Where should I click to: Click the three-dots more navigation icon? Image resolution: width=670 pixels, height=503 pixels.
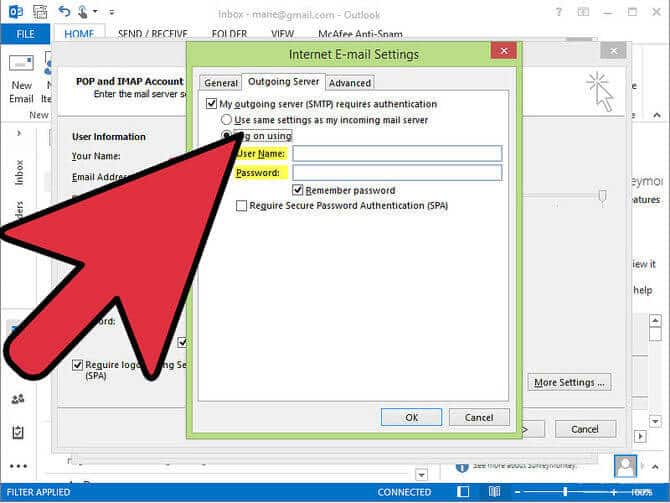(18, 466)
